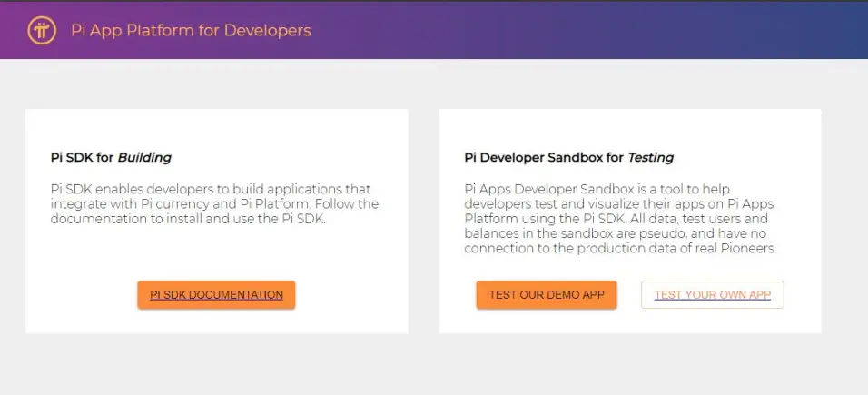Image resolution: width=868 pixels, height=395 pixels.
Task: Follow the TEST YOUR OWN APP link
Action: [x=713, y=295]
